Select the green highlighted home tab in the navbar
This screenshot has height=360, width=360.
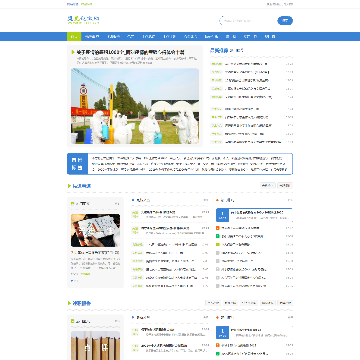pos(74,37)
